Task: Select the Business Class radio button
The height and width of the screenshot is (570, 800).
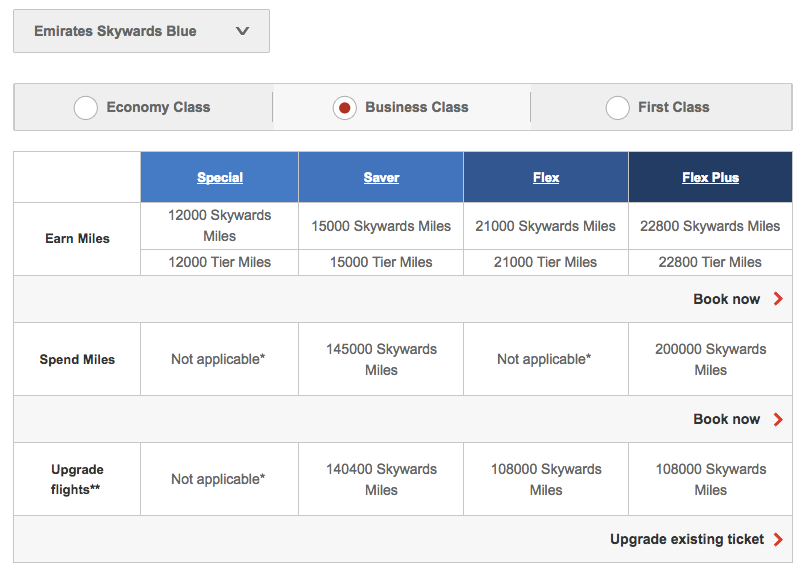Action: point(344,108)
